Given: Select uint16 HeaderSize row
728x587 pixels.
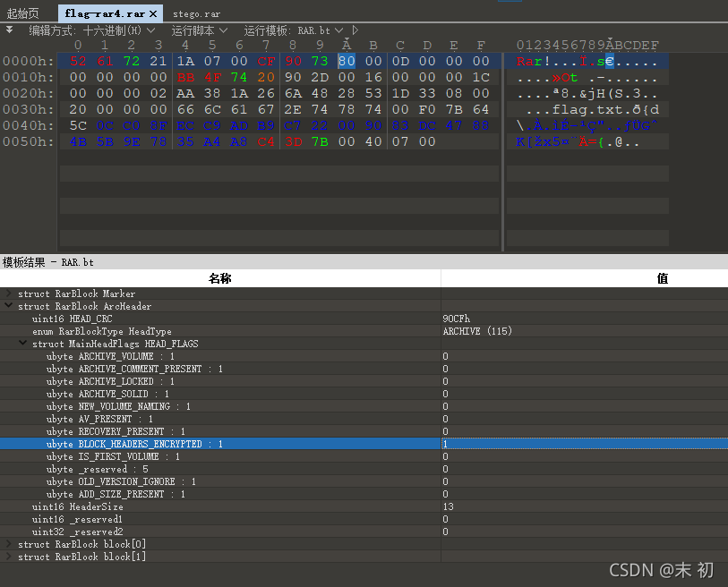Looking at the screenshot, I should point(364,506).
